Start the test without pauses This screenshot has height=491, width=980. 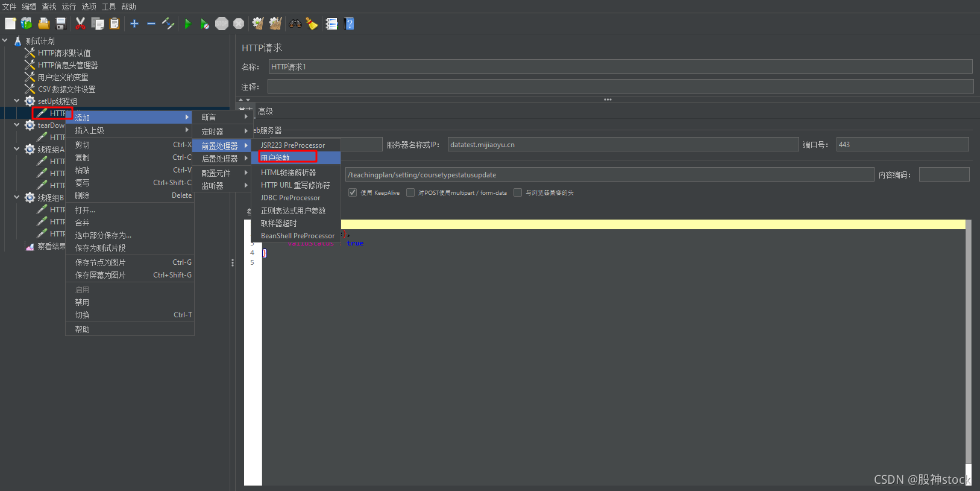coord(205,24)
